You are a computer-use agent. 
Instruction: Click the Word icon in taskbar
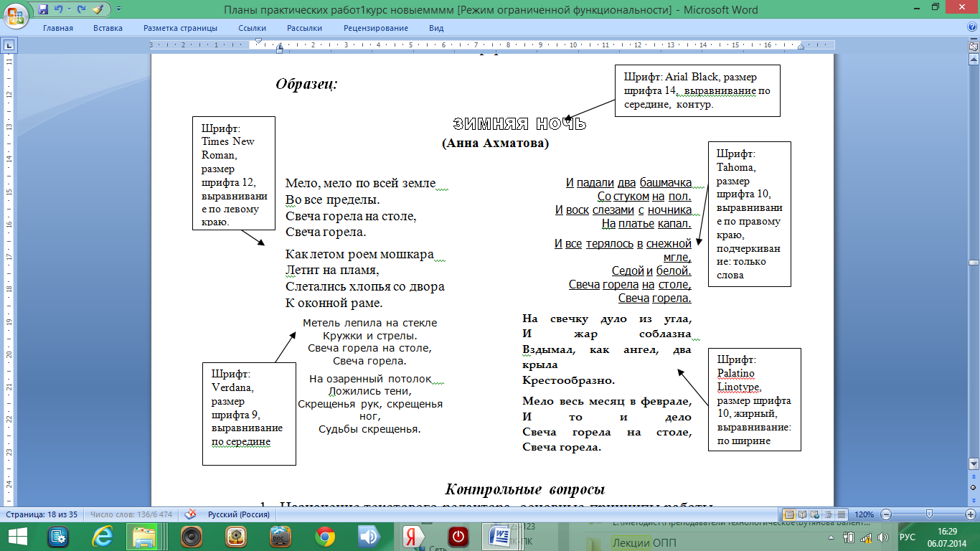coord(501,537)
